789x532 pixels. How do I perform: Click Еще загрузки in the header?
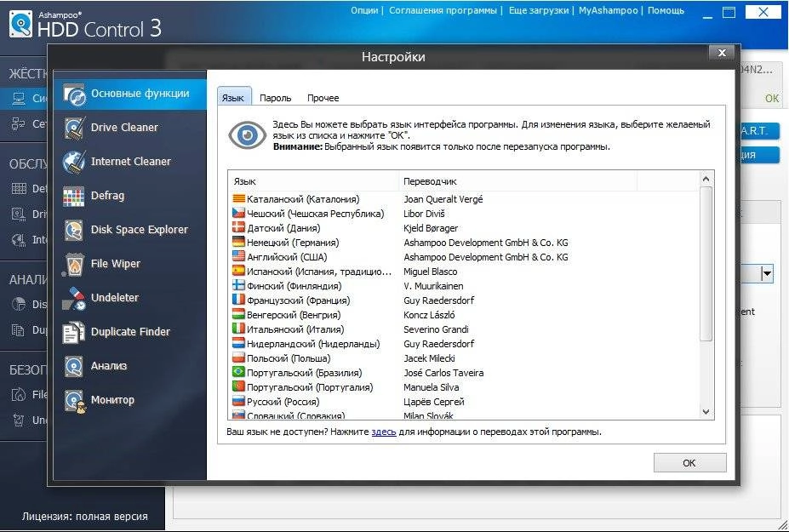coord(539,10)
